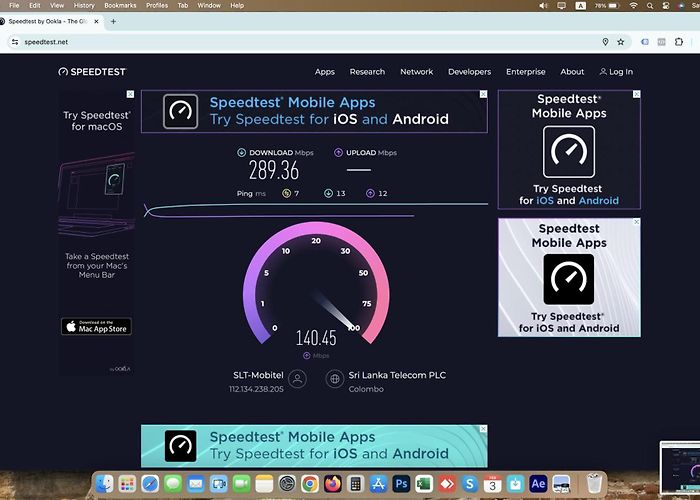Close the bottom teal banner ad

click(x=483, y=429)
